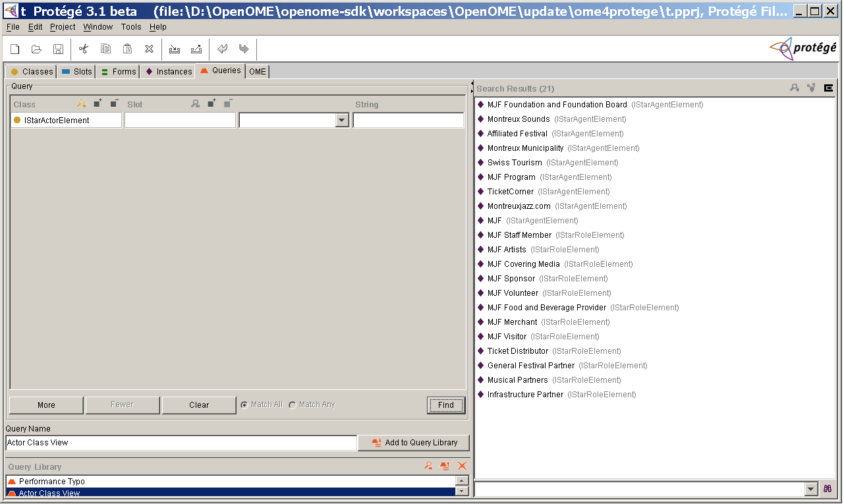
Task: Open the empty slot value dropdown
Action: pyautogui.click(x=342, y=120)
